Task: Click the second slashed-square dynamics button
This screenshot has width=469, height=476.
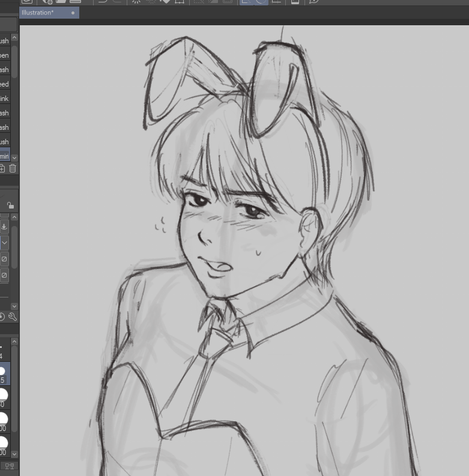Action: point(4,276)
